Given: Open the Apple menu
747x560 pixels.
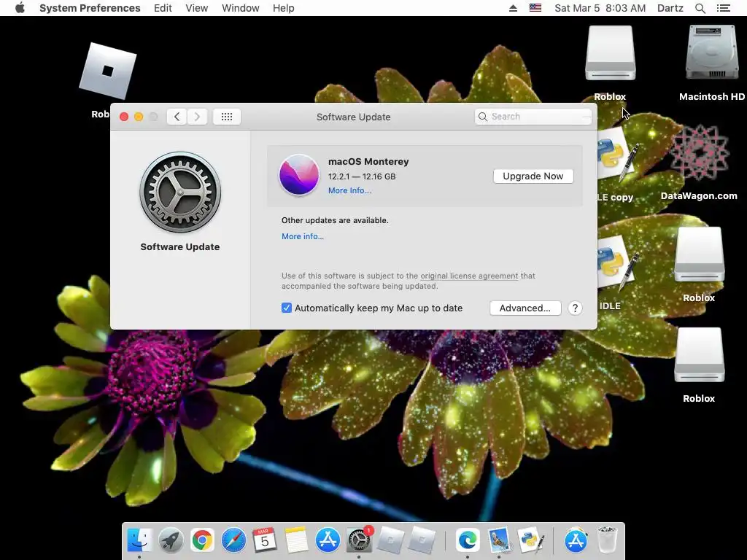Looking at the screenshot, I should point(20,8).
